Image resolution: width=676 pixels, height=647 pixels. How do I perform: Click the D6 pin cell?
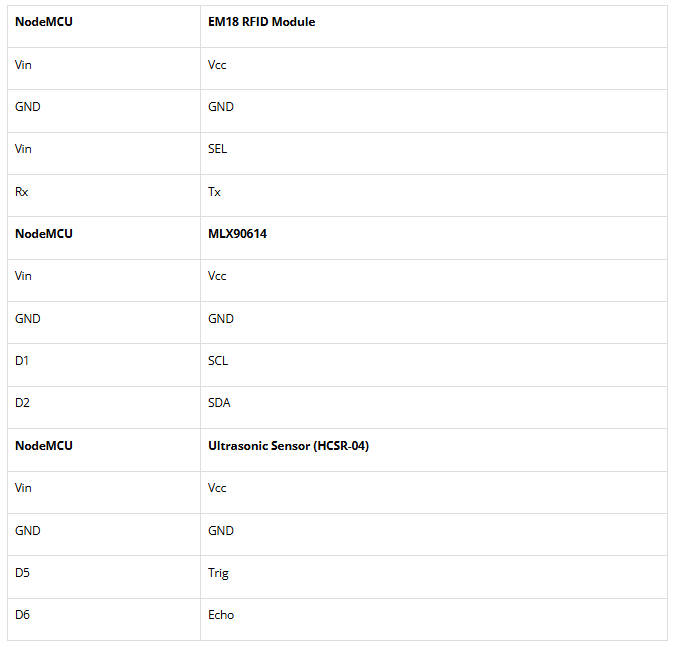click(23, 615)
